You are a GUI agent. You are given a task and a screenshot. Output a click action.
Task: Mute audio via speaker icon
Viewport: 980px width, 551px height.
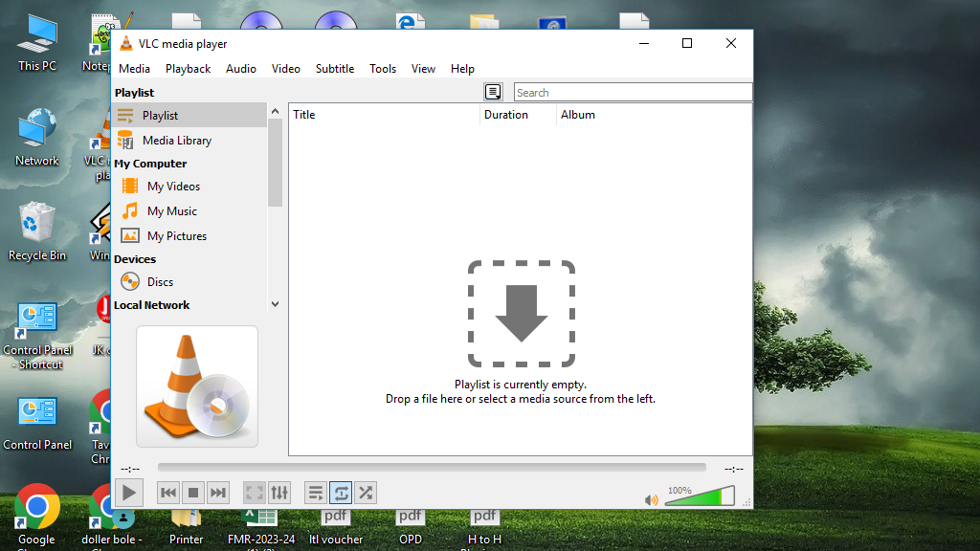point(651,499)
